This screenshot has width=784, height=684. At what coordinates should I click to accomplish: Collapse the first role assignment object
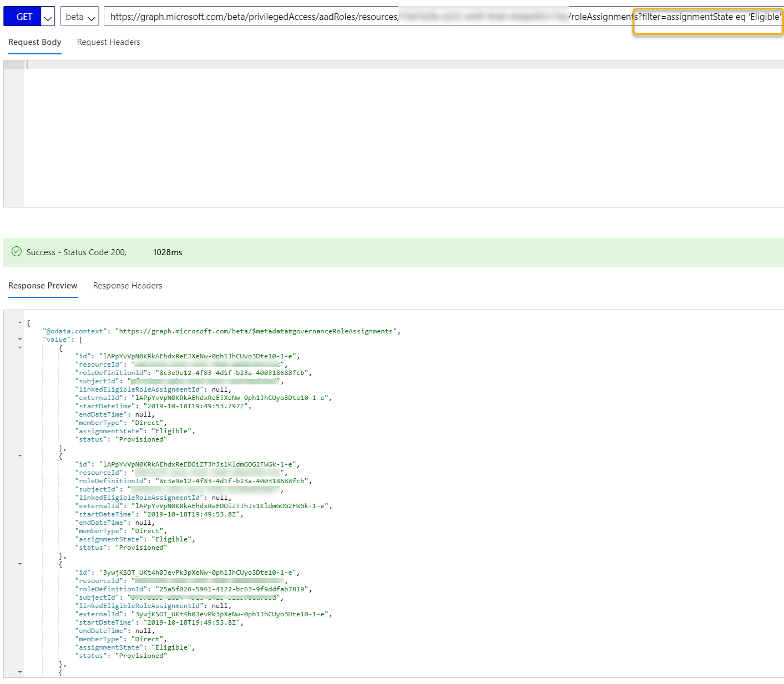click(x=21, y=347)
